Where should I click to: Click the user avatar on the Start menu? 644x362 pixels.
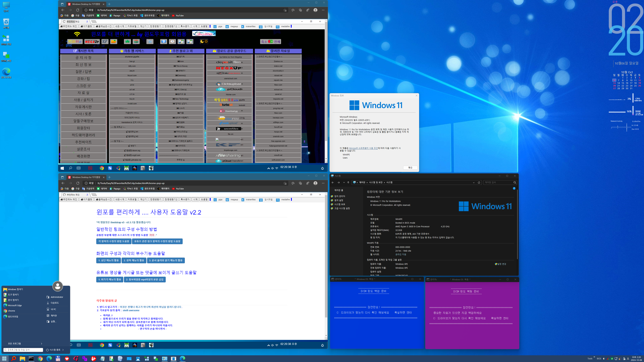(x=58, y=286)
